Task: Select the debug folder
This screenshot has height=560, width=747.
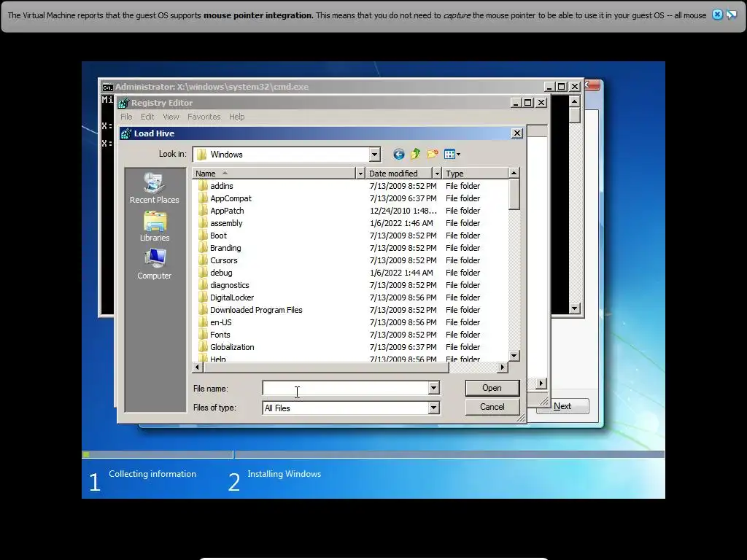Action: (x=221, y=273)
